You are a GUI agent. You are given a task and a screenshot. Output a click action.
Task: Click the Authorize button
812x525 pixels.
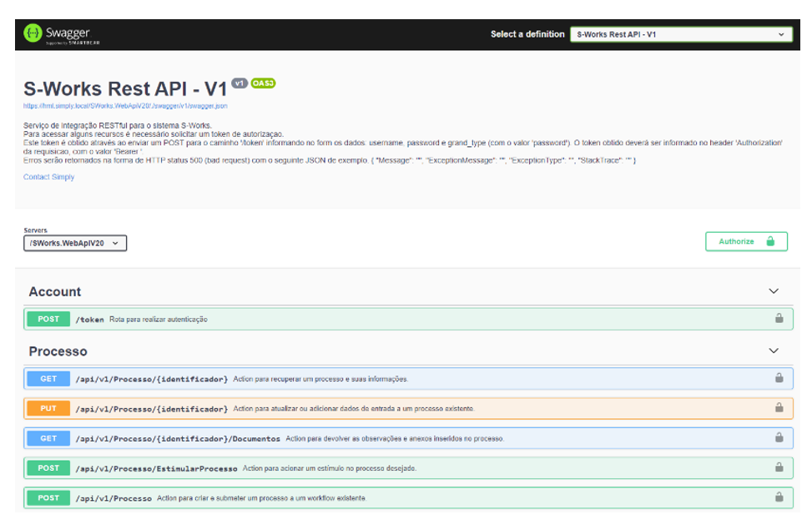point(746,241)
